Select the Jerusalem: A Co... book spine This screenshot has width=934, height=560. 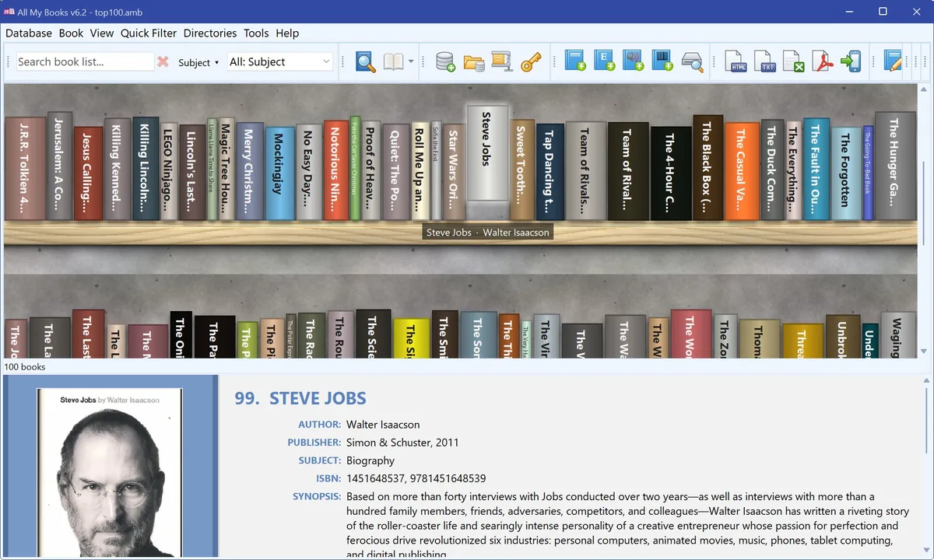click(x=59, y=166)
